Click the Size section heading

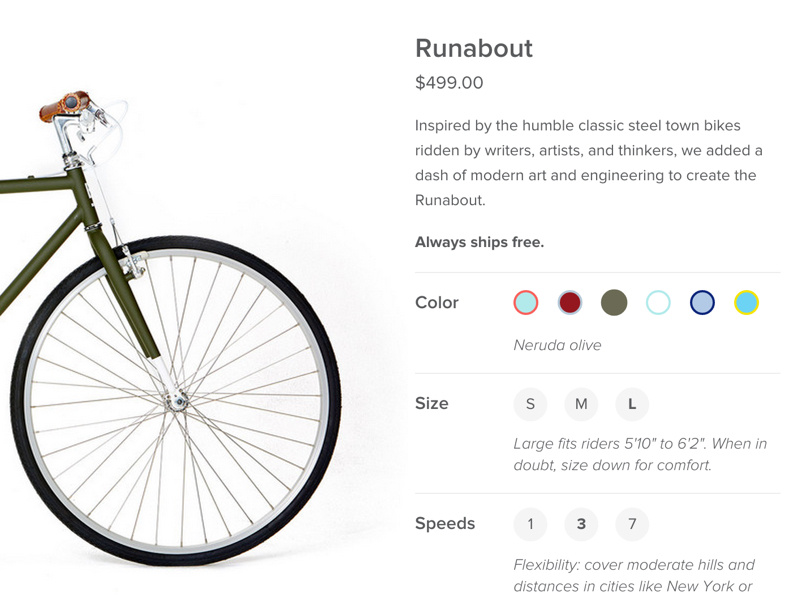pyautogui.click(x=432, y=404)
